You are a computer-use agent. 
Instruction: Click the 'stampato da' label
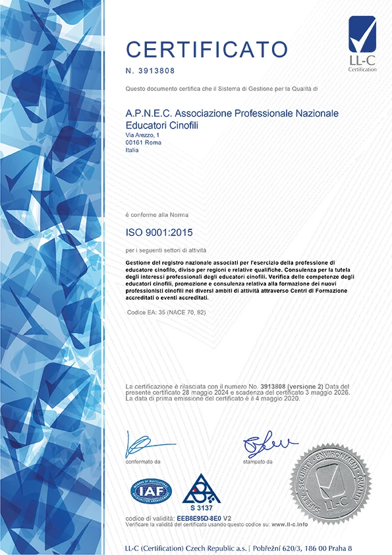[x=258, y=461]
